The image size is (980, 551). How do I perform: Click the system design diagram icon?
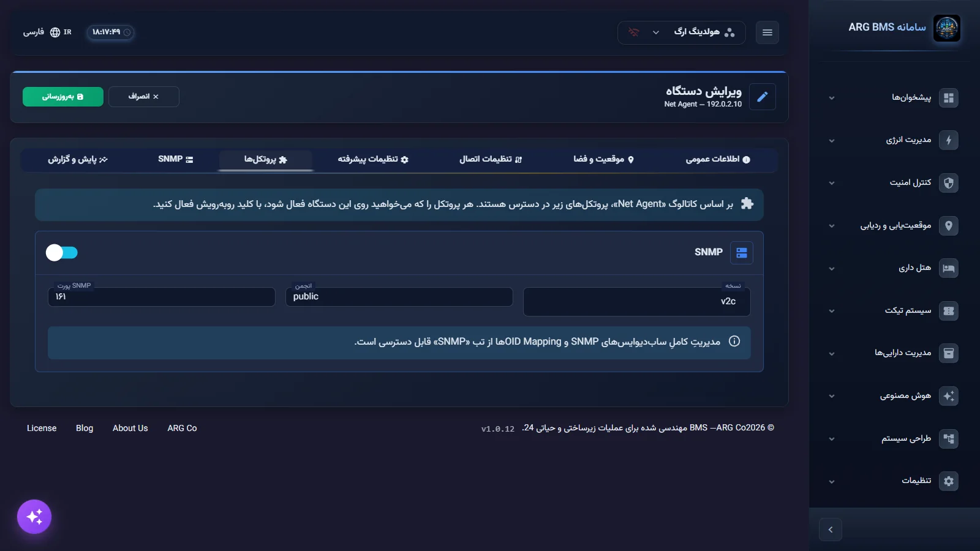click(x=949, y=439)
